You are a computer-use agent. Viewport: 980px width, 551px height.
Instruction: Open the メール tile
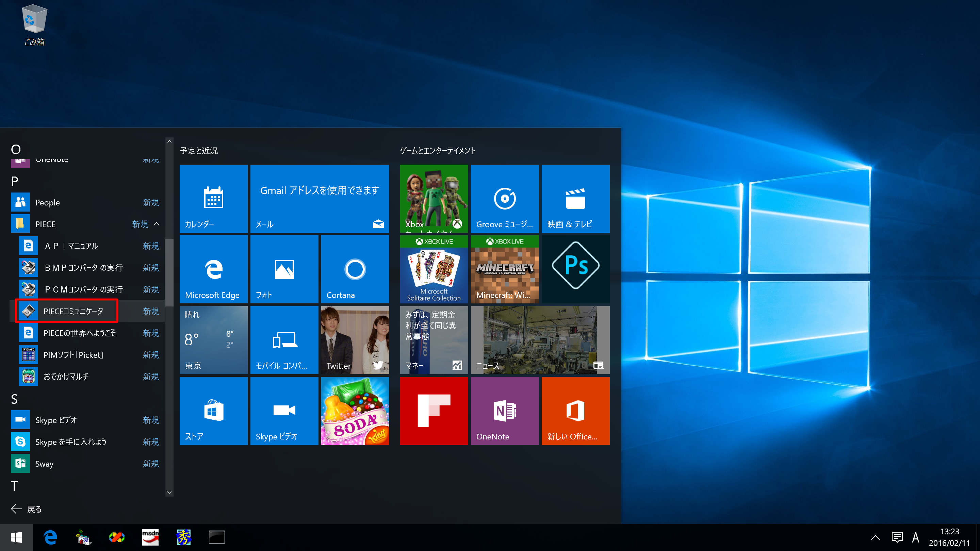tap(320, 199)
